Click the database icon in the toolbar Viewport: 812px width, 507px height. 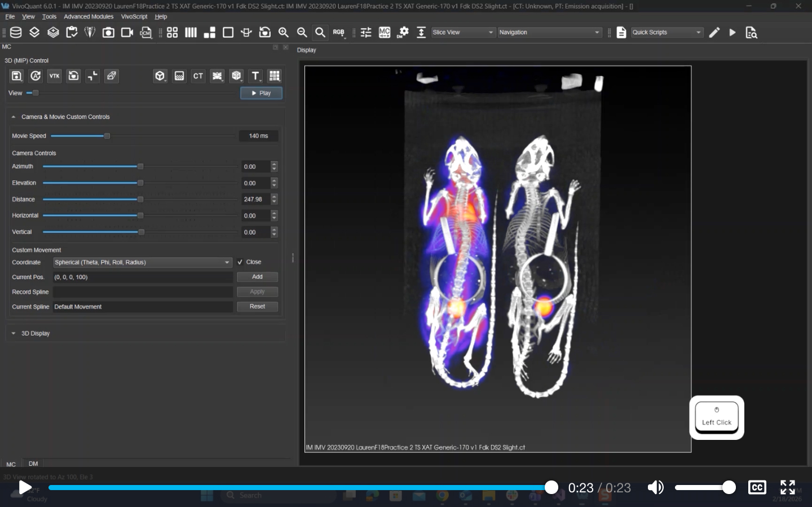(16, 33)
